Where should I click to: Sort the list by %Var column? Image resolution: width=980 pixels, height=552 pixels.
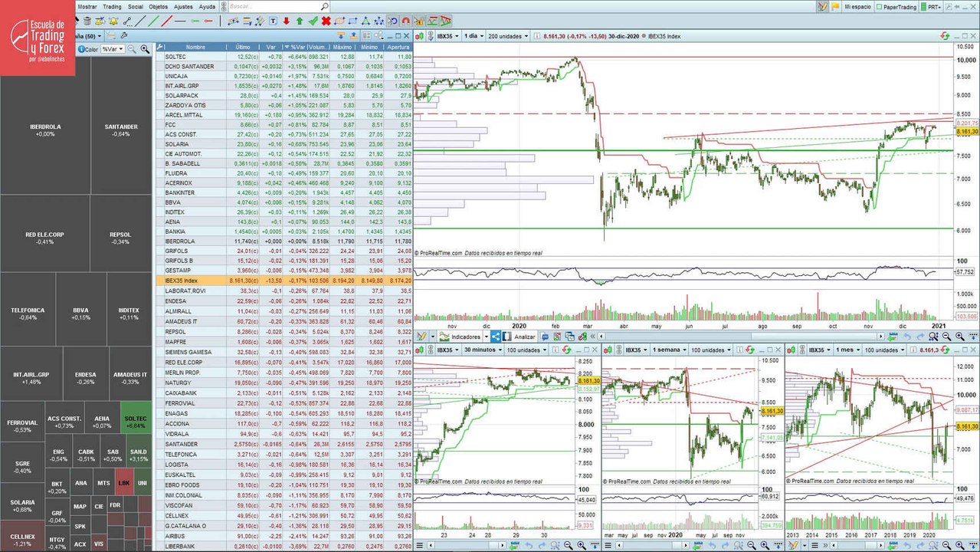pos(294,47)
